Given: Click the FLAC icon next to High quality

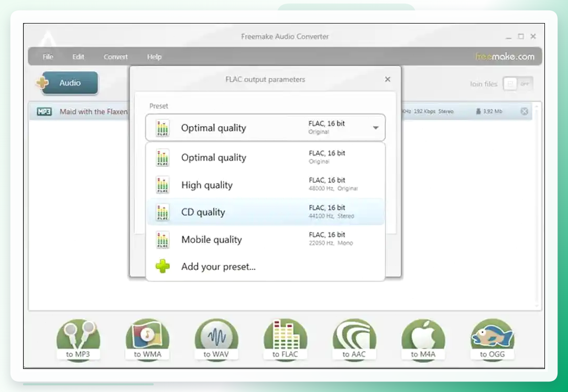Looking at the screenshot, I should pos(162,185).
